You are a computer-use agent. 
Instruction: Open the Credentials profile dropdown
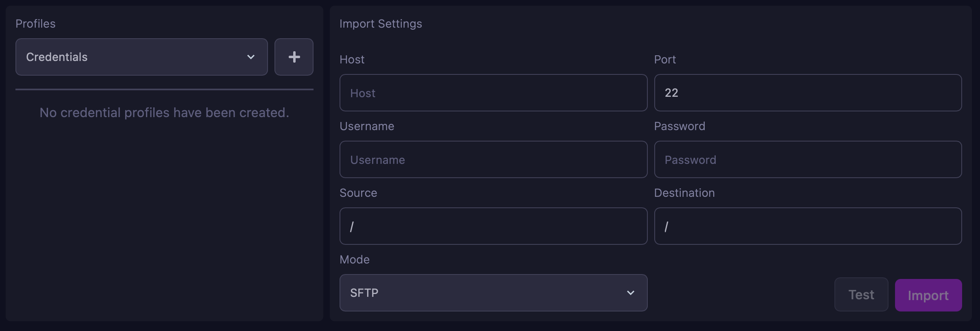(x=142, y=57)
